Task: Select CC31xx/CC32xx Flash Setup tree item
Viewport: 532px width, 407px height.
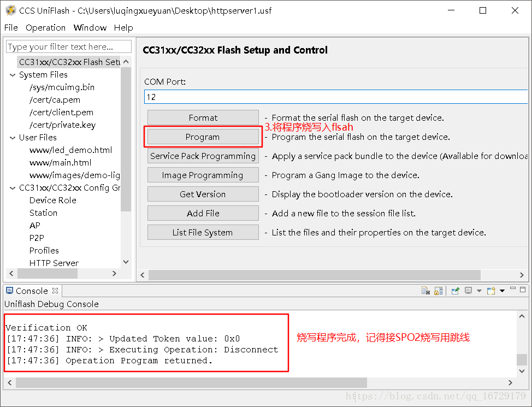Action: pyautogui.click(x=68, y=62)
